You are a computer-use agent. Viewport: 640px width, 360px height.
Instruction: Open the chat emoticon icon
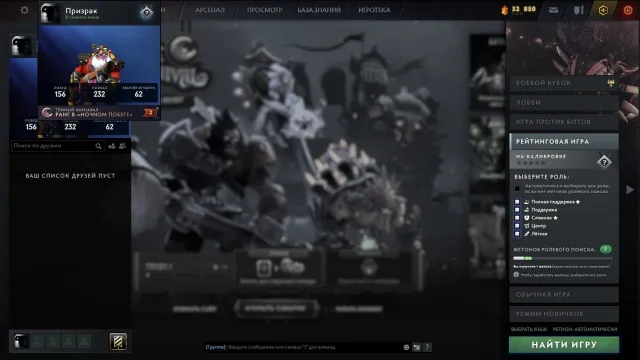click(x=406, y=347)
